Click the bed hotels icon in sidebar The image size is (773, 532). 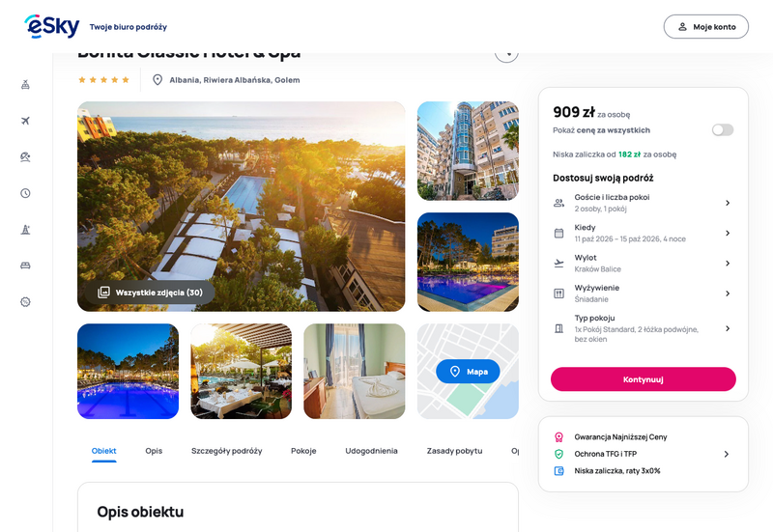(x=26, y=266)
